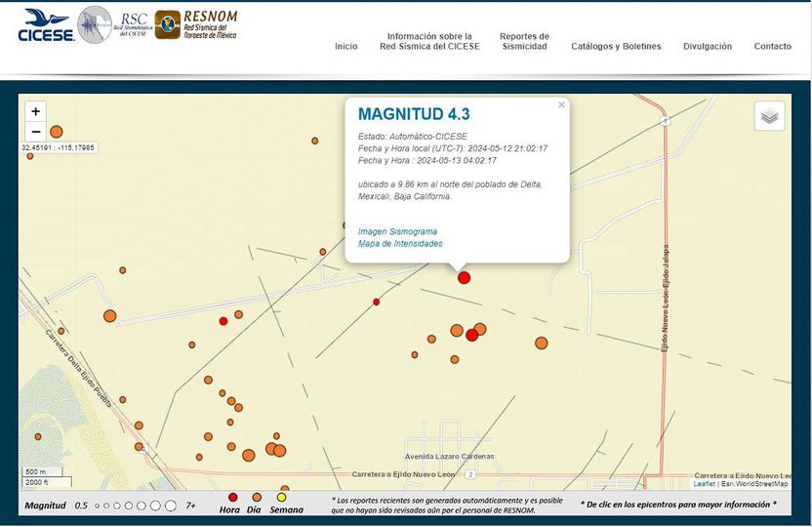The image size is (812, 527).
Task: Expand Reportes de Sismicidad menu
Action: coord(524,41)
